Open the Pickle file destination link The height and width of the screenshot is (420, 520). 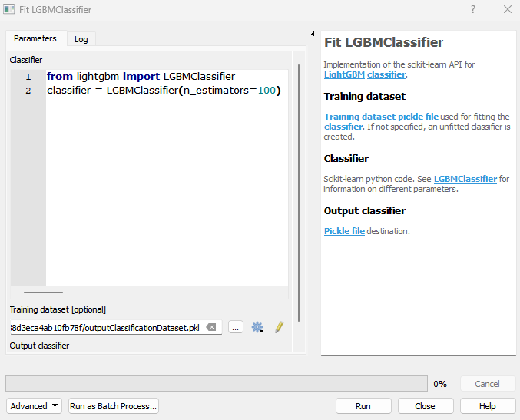click(344, 231)
